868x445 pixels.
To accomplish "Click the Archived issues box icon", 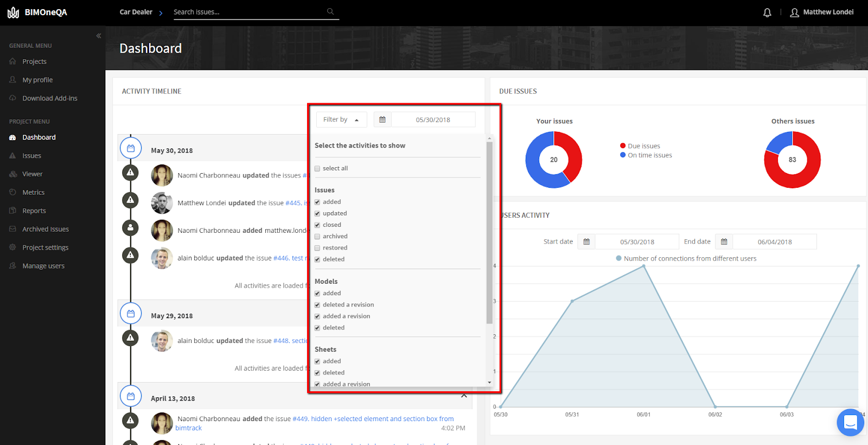I will [x=12, y=229].
